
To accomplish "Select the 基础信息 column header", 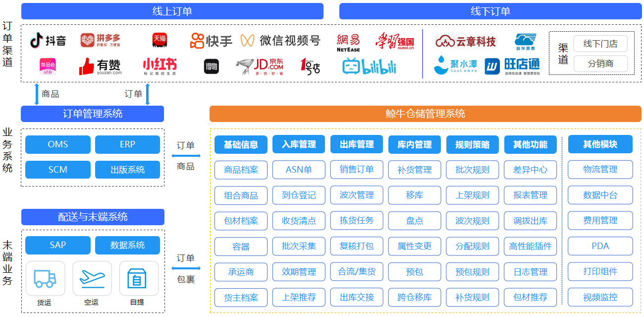I will click(241, 144).
